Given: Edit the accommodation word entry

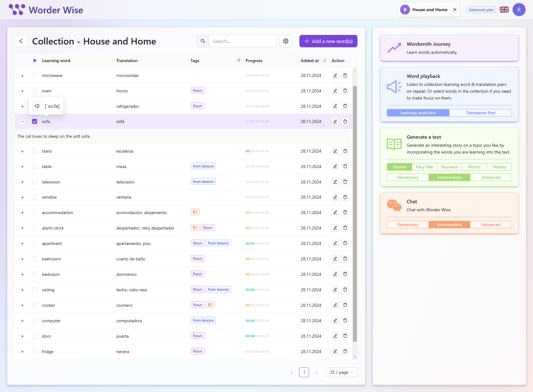Looking at the screenshot, I should point(335,213).
